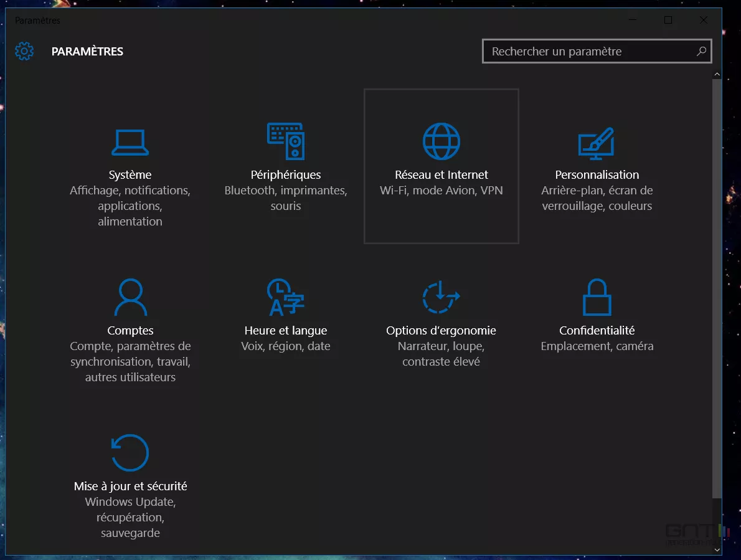Click 'Bluetooth, imprimantes, souris' description
The height and width of the screenshot is (560, 741).
pos(286,198)
